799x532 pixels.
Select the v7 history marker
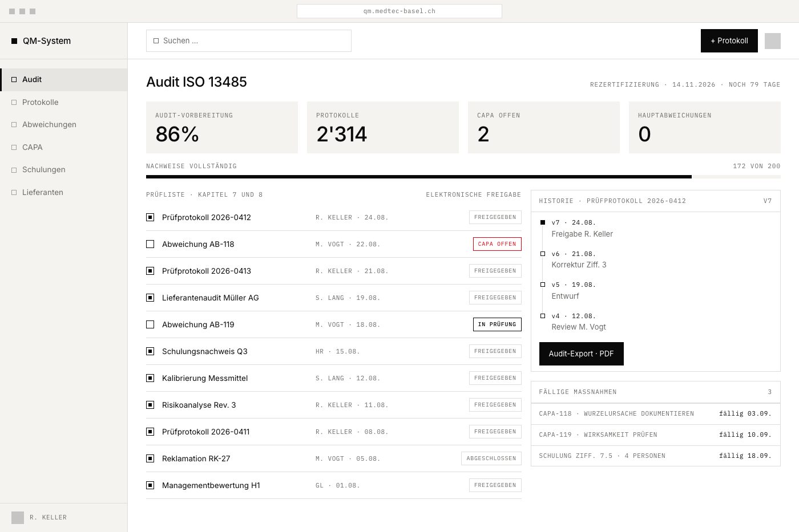pos(543,222)
